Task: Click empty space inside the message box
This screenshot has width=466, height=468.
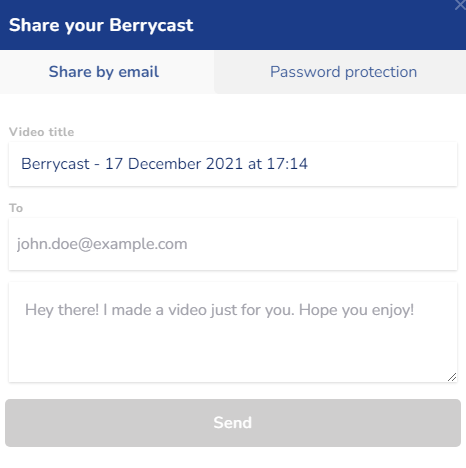Action: tap(233, 353)
